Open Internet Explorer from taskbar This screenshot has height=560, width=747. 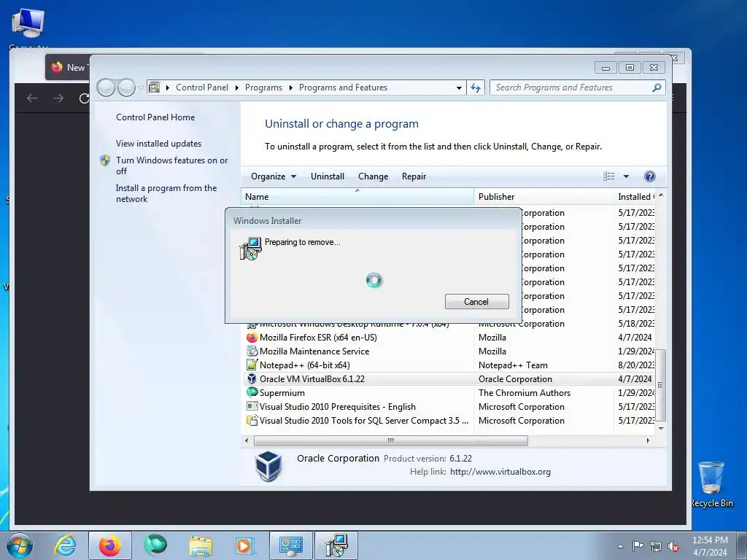tap(64, 545)
